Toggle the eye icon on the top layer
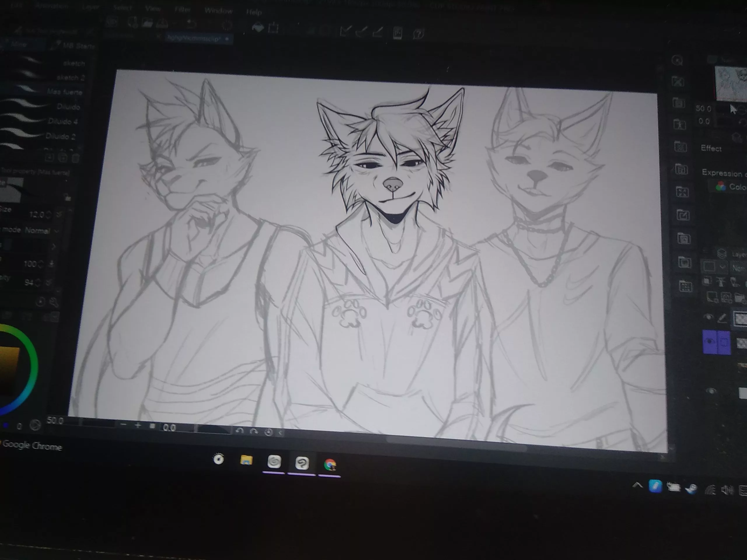 (709, 317)
